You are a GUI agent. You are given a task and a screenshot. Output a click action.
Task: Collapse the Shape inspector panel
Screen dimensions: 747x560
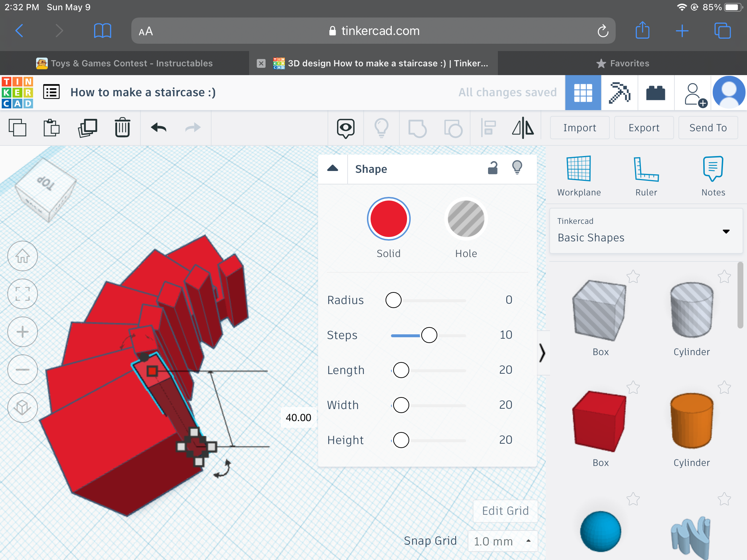point(333,168)
